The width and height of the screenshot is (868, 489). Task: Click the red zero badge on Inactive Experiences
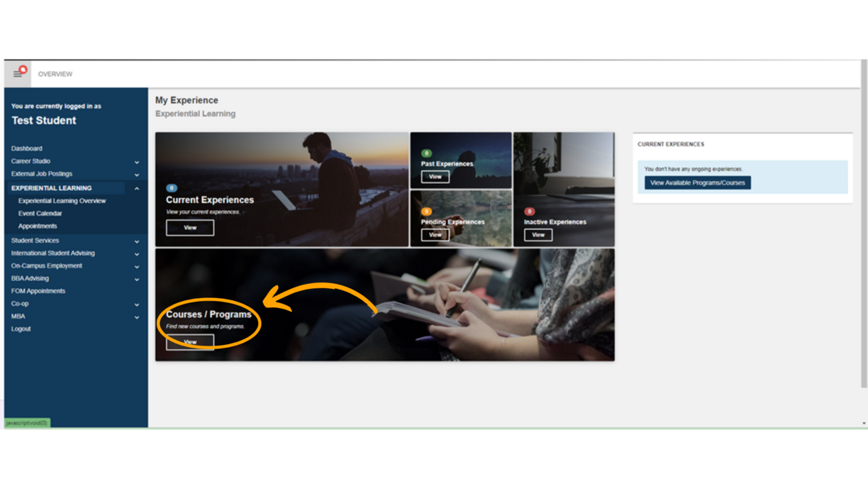(528, 210)
